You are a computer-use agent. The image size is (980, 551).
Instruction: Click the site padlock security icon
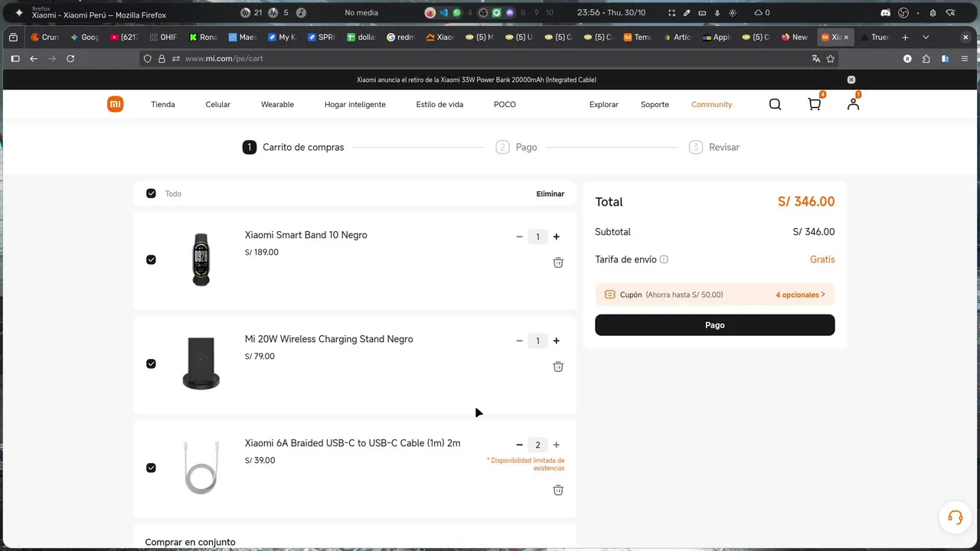[x=162, y=58]
